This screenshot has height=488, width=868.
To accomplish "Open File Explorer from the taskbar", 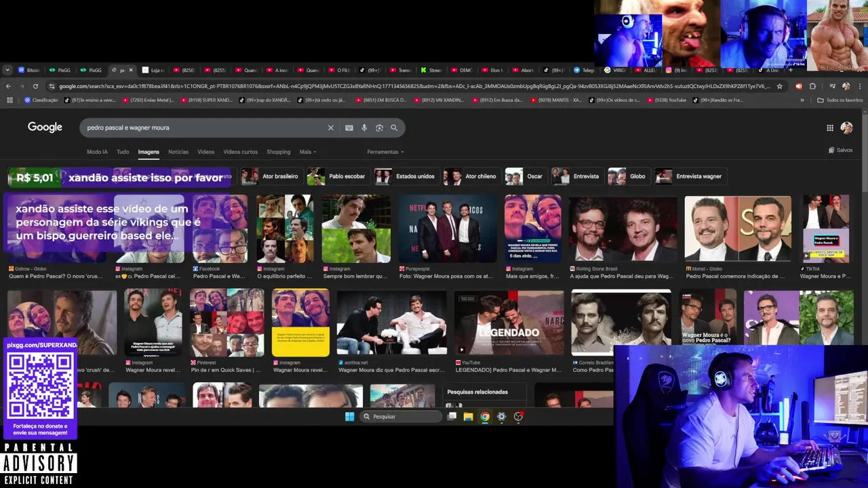I will pyautogui.click(x=468, y=416).
